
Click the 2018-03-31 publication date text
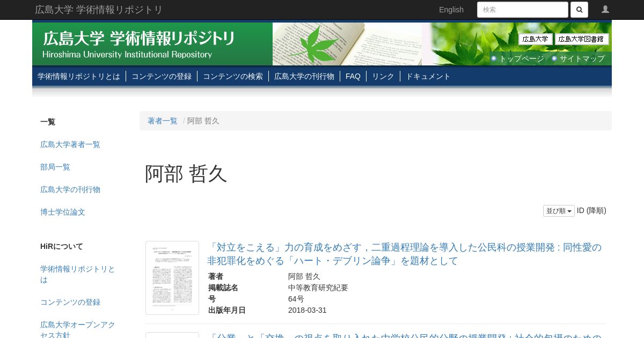tap(308, 310)
